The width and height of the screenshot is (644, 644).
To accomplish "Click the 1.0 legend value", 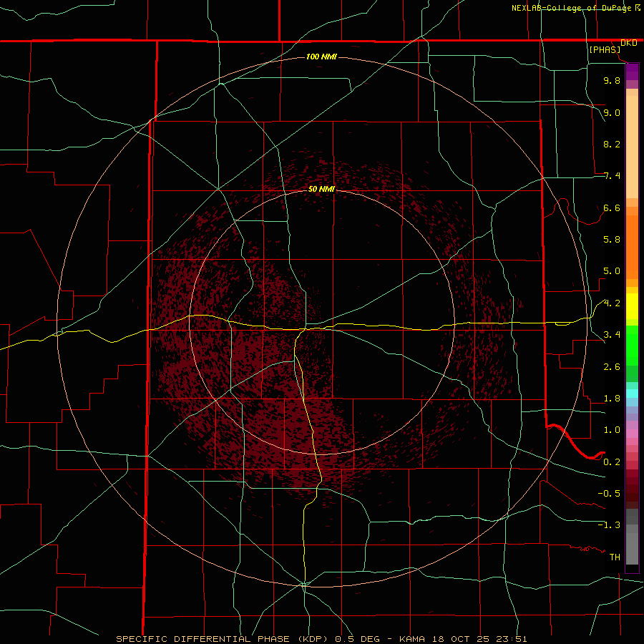I will pos(612,430).
